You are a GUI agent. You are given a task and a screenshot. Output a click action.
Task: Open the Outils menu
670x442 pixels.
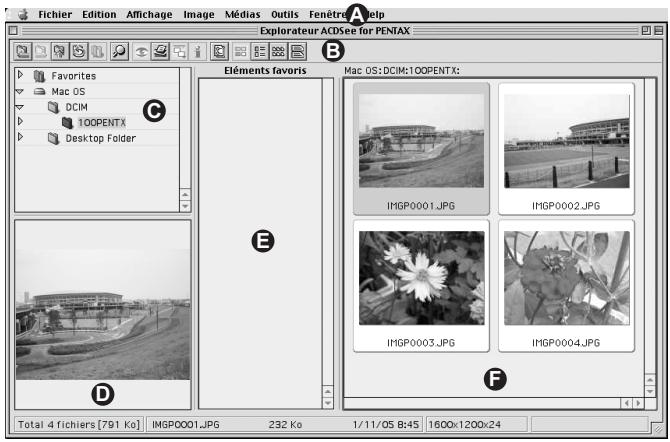coord(285,15)
